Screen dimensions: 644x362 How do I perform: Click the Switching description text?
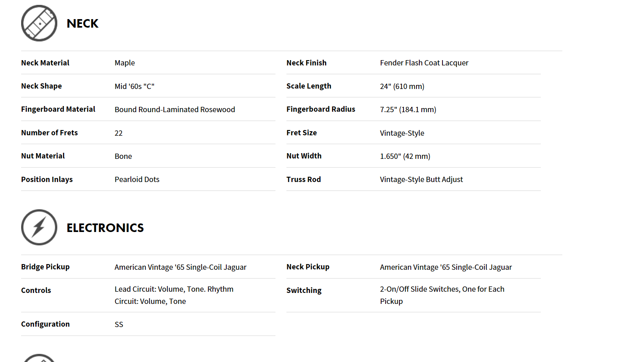click(442, 295)
